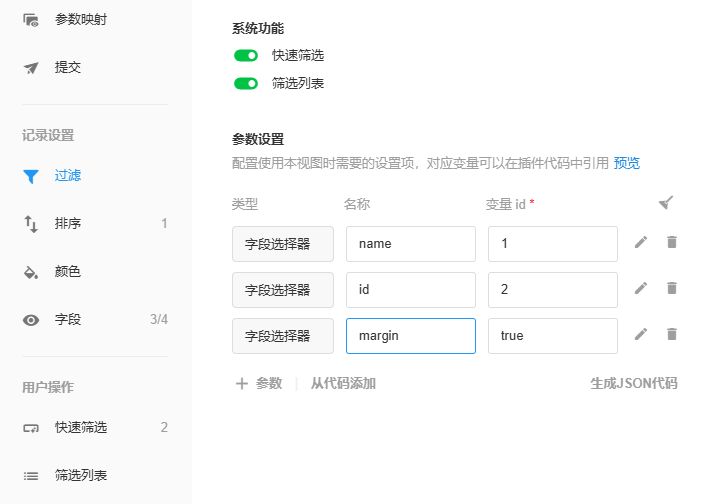
Task: Click the 名称 column header
Action: tap(357, 204)
